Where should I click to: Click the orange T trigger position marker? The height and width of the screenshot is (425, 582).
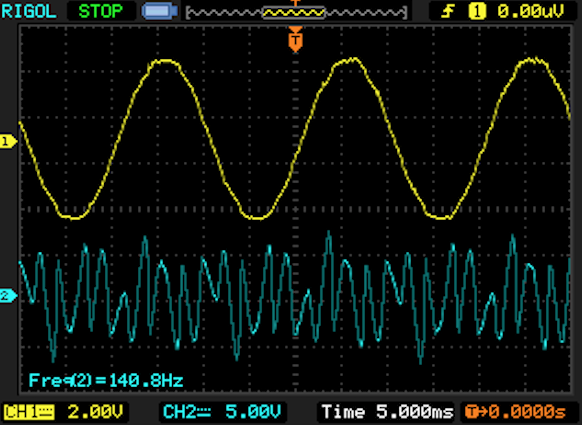pos(295,40)
